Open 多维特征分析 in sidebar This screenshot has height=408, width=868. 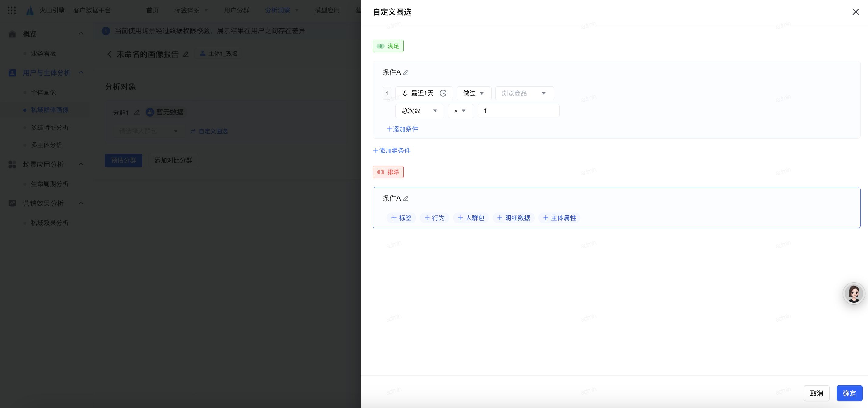pos(50,128)
